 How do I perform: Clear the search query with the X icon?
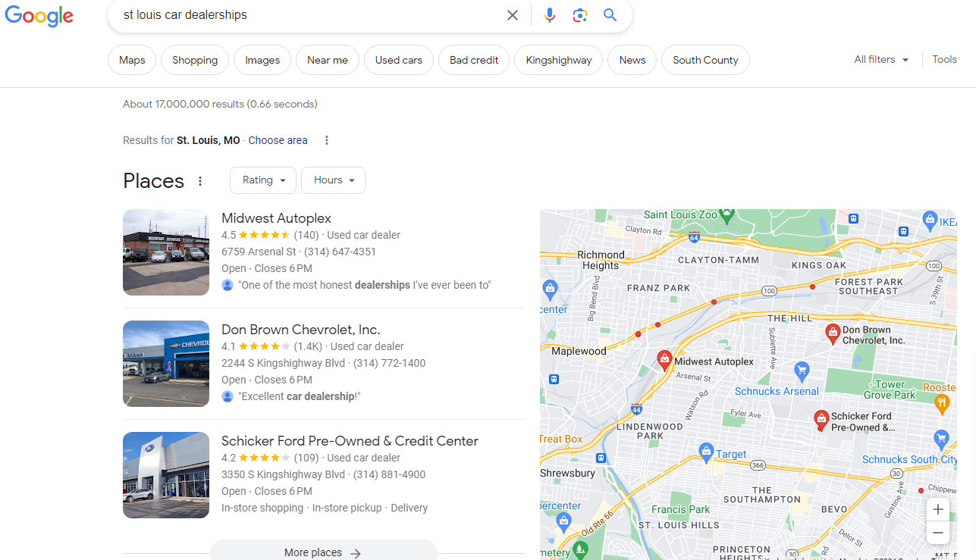point(513,15)
